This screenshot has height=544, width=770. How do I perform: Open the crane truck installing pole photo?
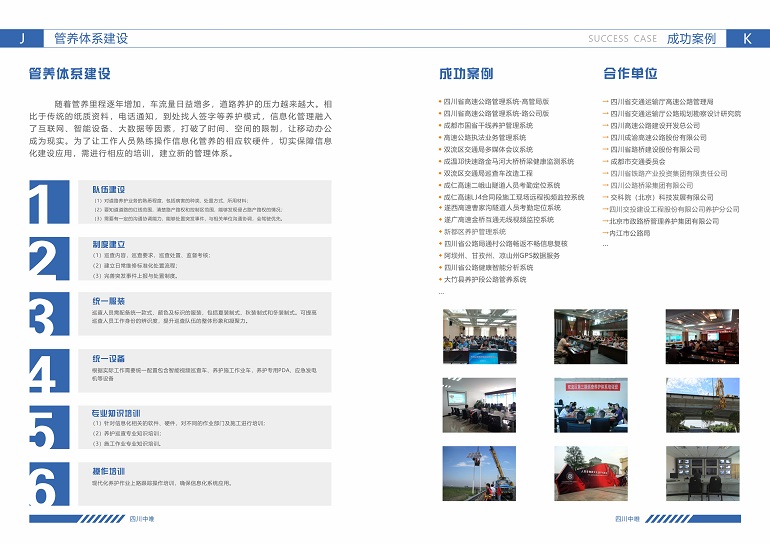pyautogui.click(x=479, y=473)
